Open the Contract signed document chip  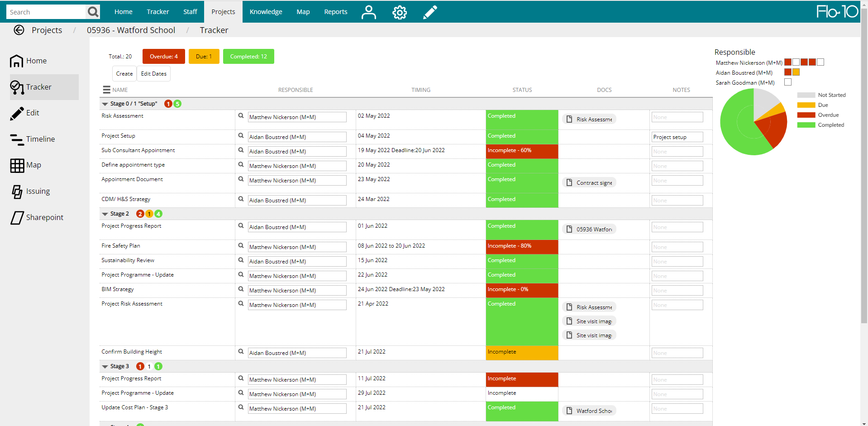(589, 182)
